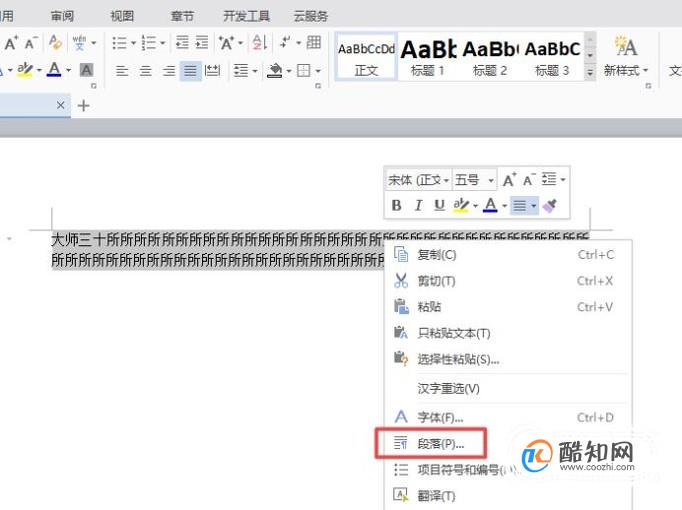This screenshot has width=682, height=510.
Task: Toggle align right in ribbon
Action: [169, 70]
